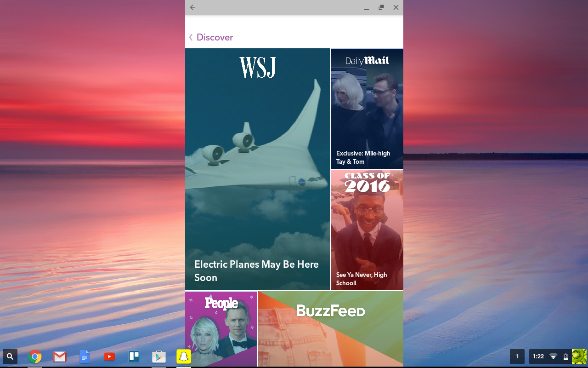Click the WSJ logo
Screen dimensions: 588x368
(258, 67)
